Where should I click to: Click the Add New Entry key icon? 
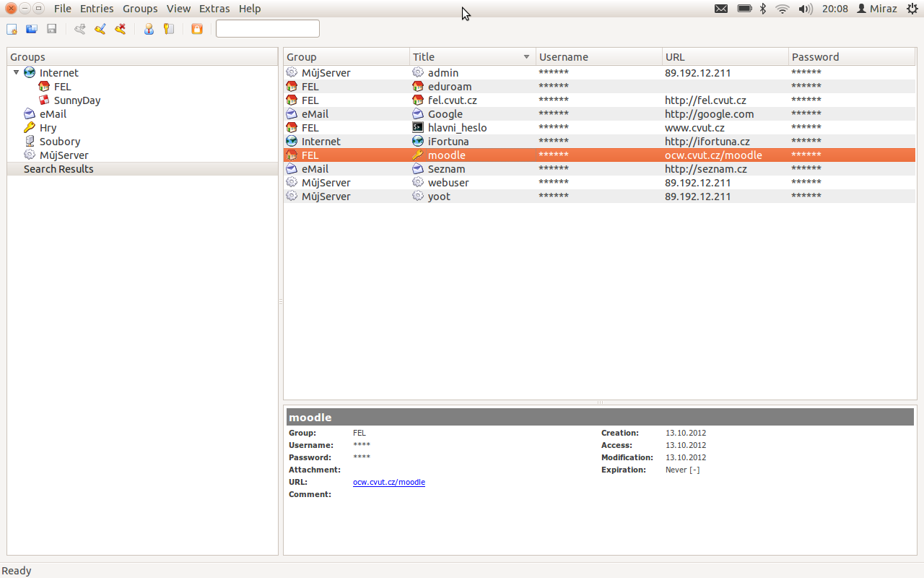80,29
